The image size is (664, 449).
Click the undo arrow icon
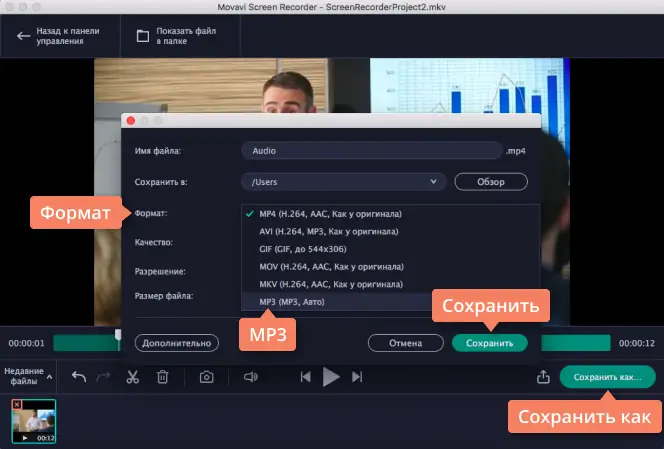[79, 377]
